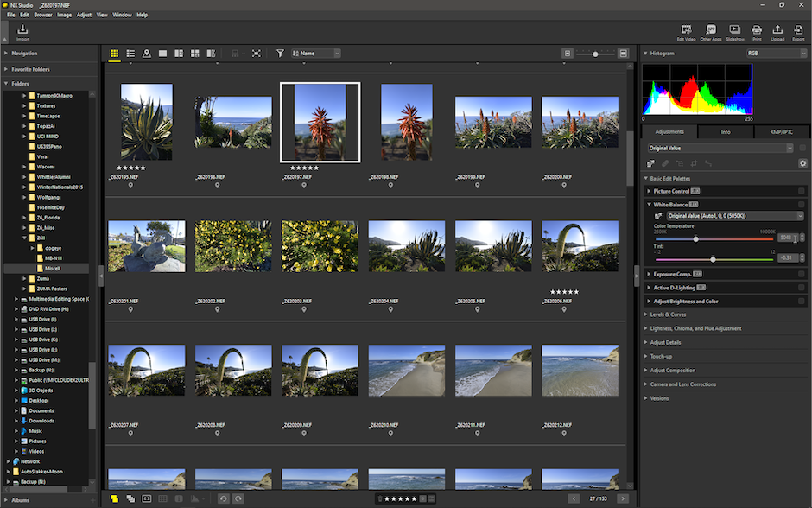Select thumbnail _Z620201.NEF

(x=147, y=246)
